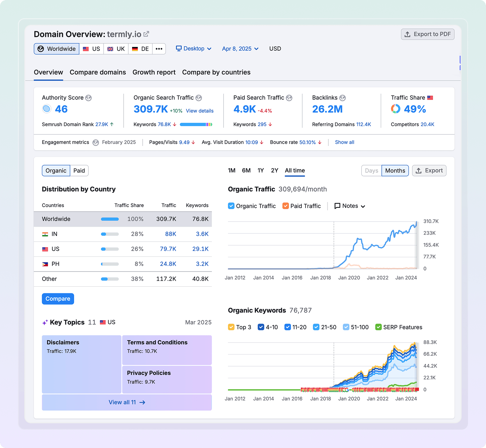This screenshot has width=486, height=448.
Task: Open View details link
Action: coord(200,111)
